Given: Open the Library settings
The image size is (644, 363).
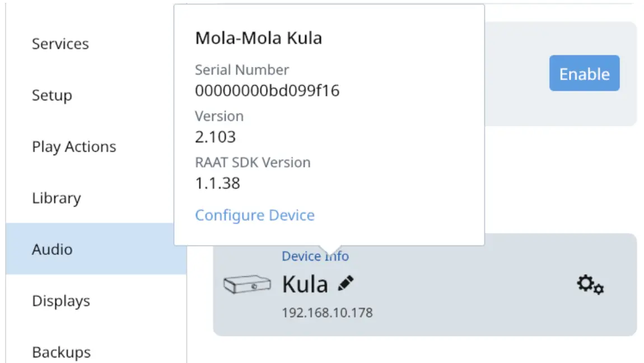Looking at the screenshot, I should tap(56, 198).
